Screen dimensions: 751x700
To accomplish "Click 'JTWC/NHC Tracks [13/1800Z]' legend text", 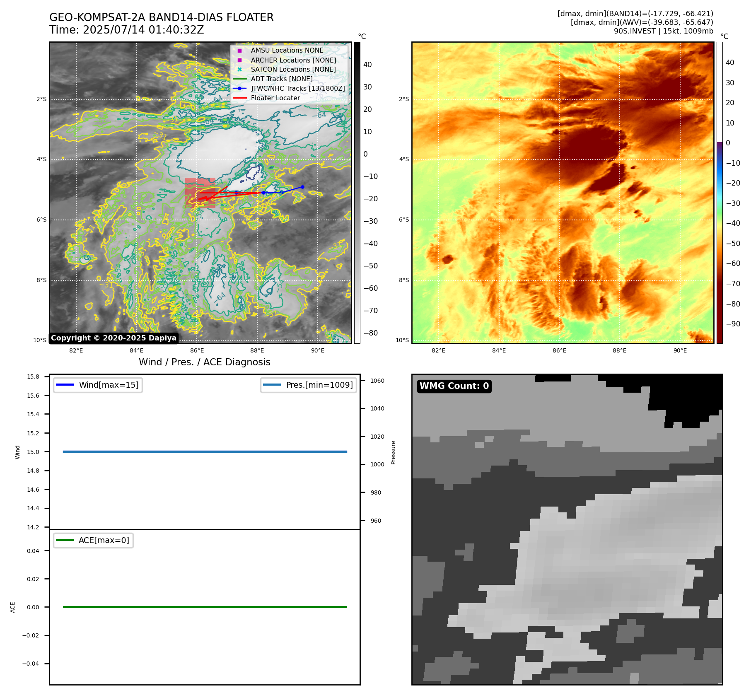I will click(x=298, y=89).
